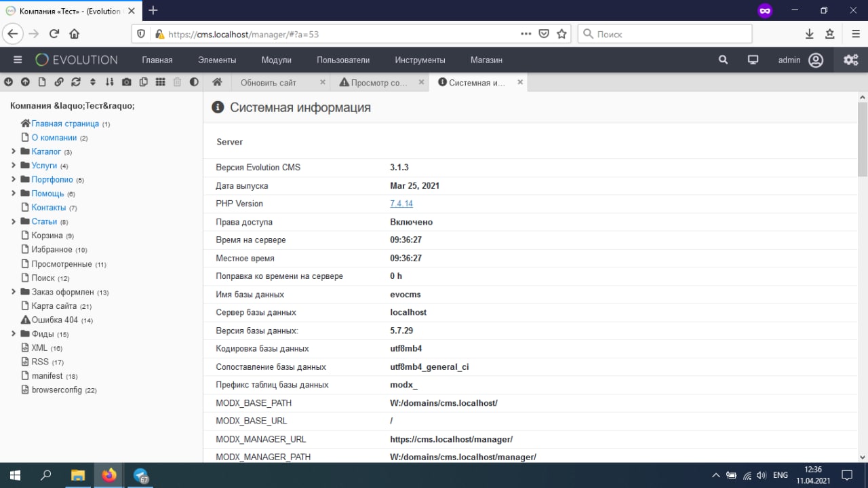
Task: Click the collapse tree up-arrow icon
Action: (25, 82)
